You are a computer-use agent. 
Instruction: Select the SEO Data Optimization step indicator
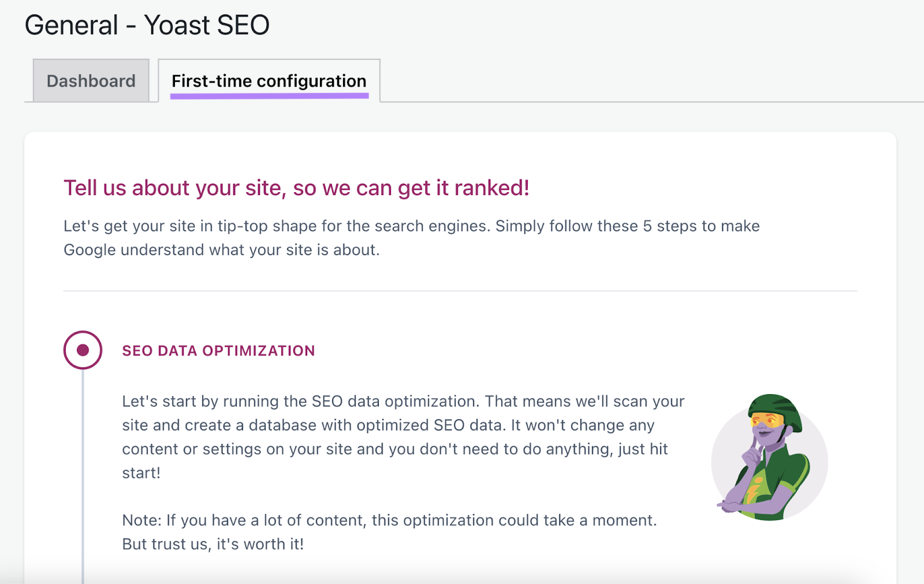(83, 349)
